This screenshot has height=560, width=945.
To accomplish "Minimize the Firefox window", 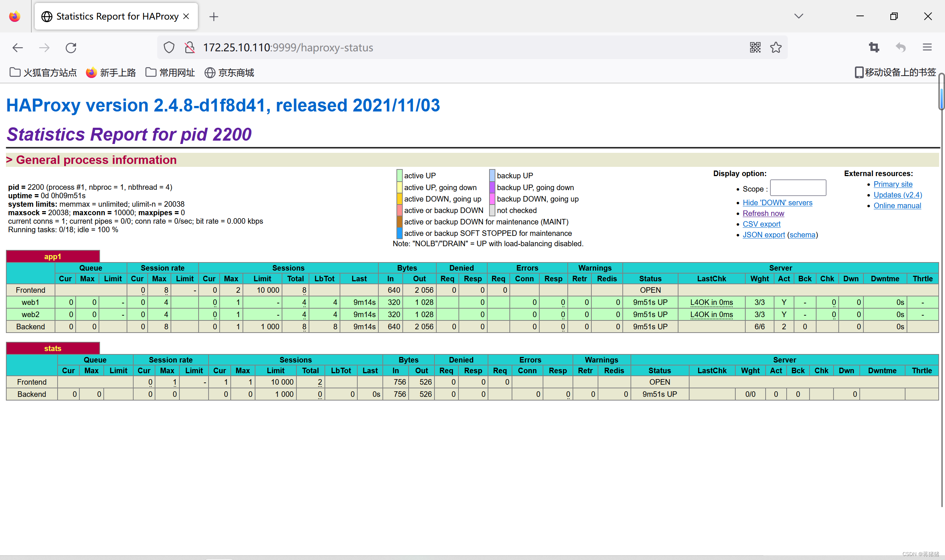I will click(860, 16).
